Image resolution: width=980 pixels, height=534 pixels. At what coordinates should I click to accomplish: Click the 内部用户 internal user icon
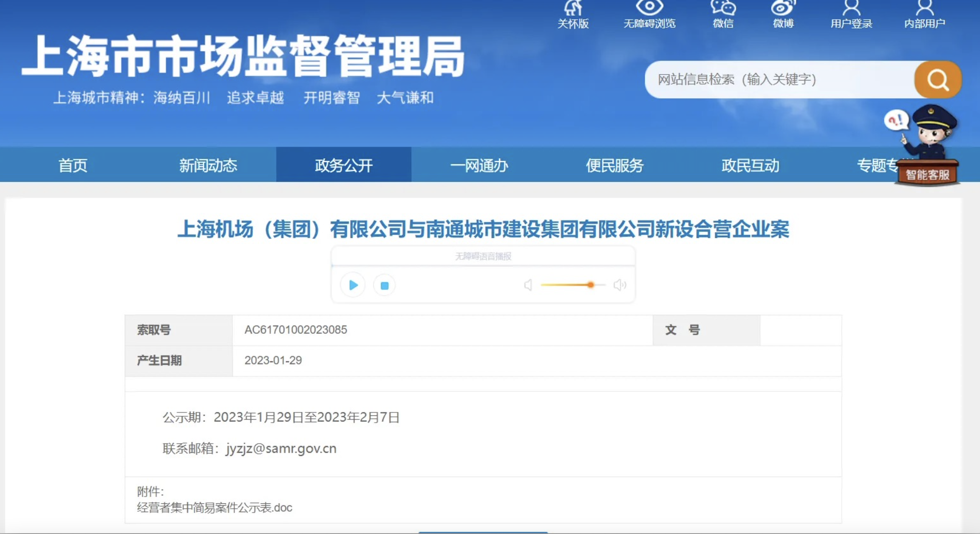click(x=924, y=8)
